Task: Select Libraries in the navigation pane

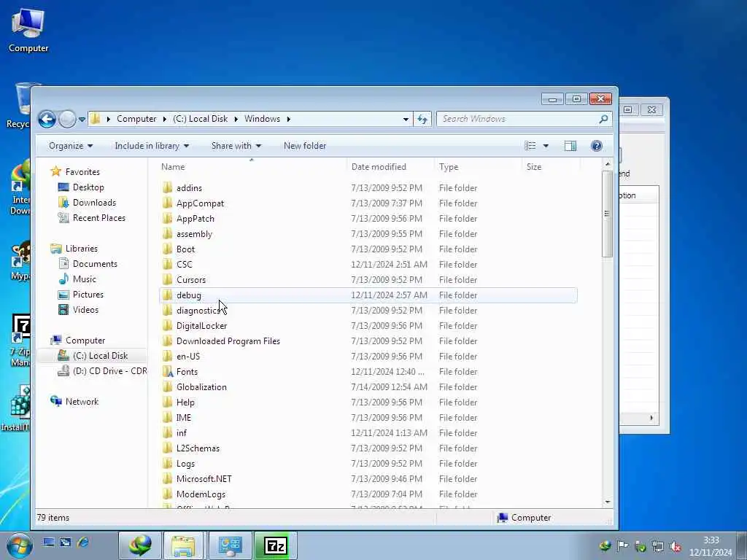Action: click(x=82, y=249)
